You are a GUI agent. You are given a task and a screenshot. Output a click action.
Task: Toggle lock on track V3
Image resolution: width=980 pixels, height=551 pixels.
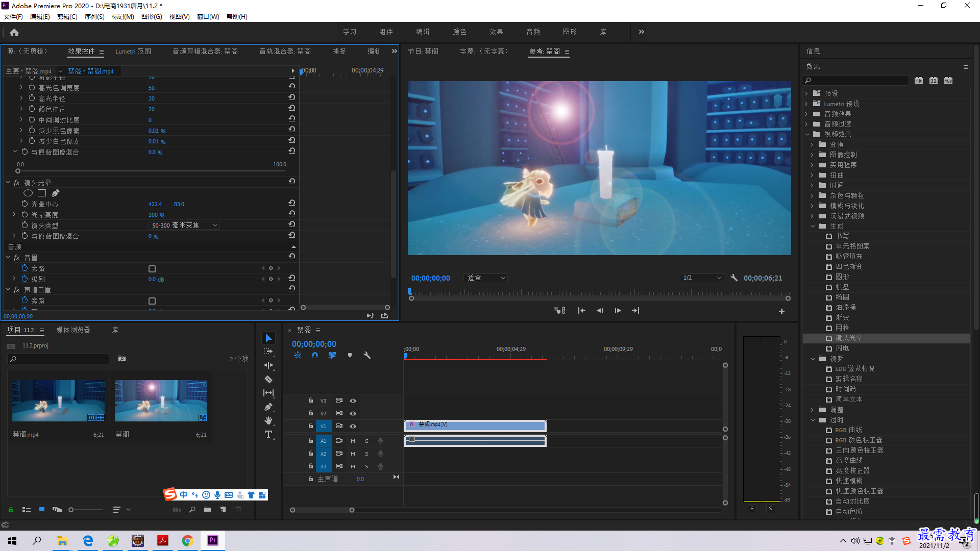tap(311, 400)
